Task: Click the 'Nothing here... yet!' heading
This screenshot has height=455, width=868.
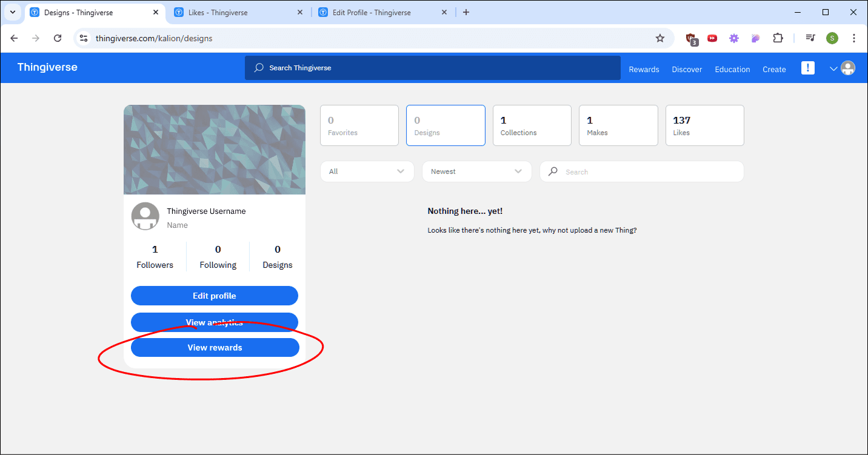Action: pos(465,211)
